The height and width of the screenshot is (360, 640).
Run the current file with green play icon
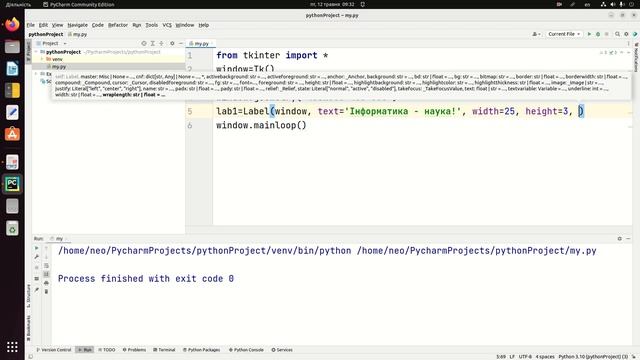point(589,34)
